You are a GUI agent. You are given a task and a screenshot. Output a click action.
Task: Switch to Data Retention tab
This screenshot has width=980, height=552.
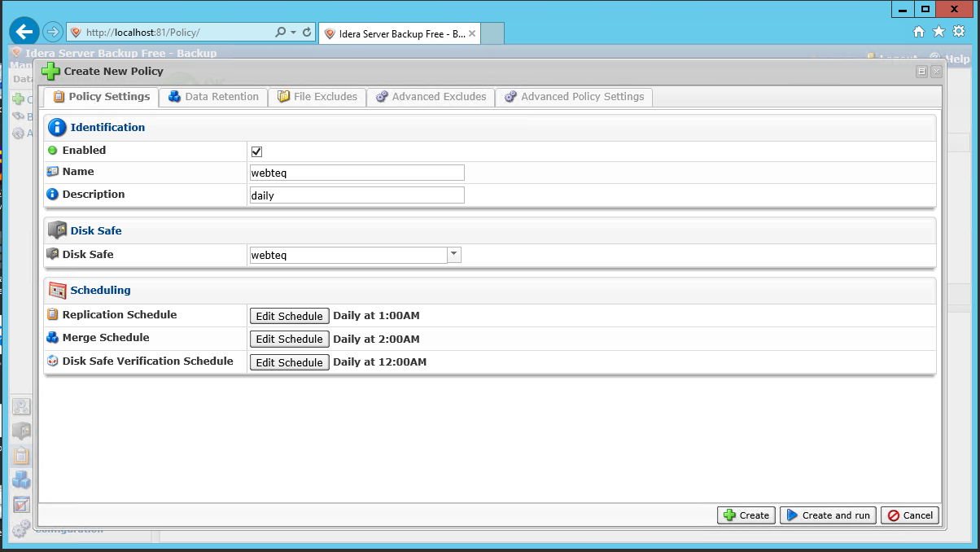click(x=213, y=97)
